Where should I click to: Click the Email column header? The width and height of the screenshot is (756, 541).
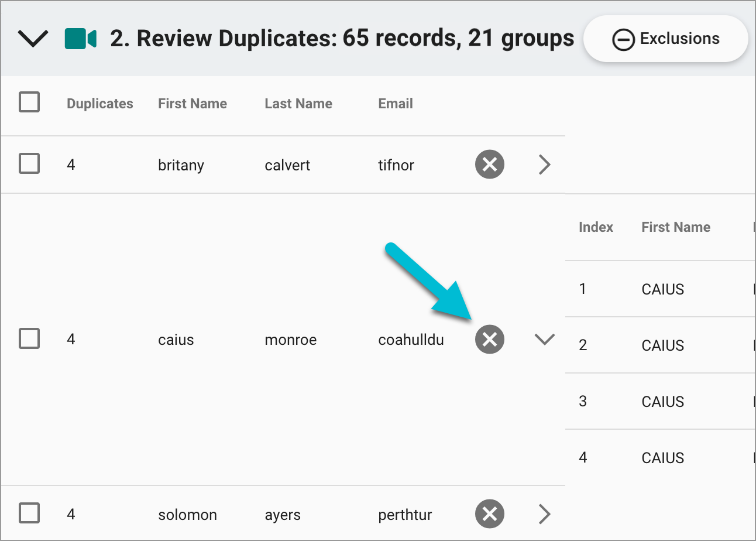[x=395, y=103]
